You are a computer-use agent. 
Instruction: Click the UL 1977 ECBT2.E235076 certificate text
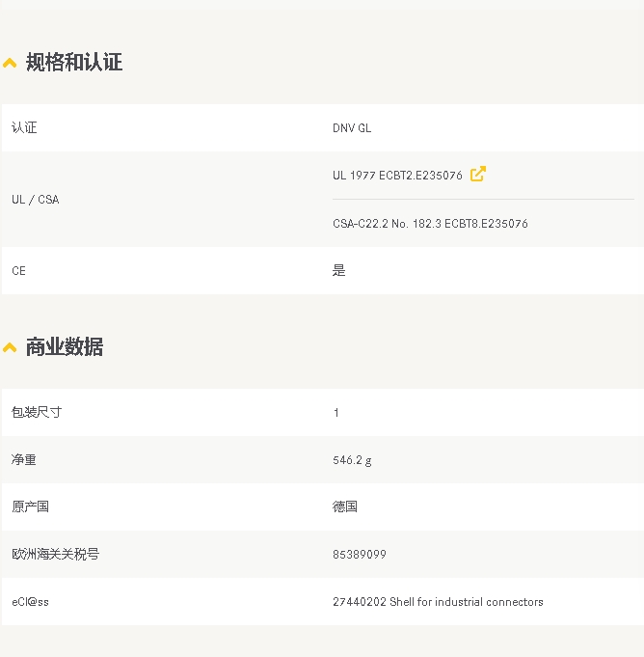[397, 176]
